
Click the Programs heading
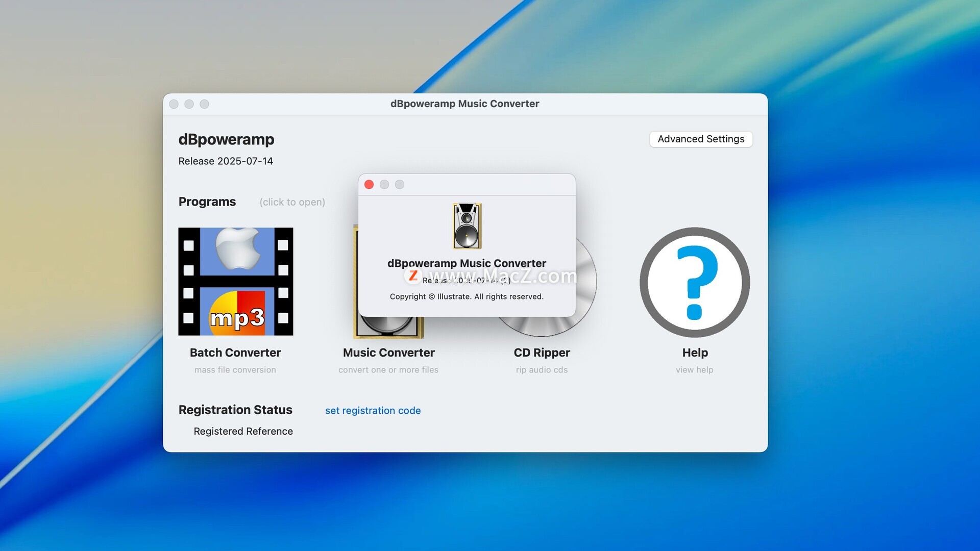(x=207, y=202)
